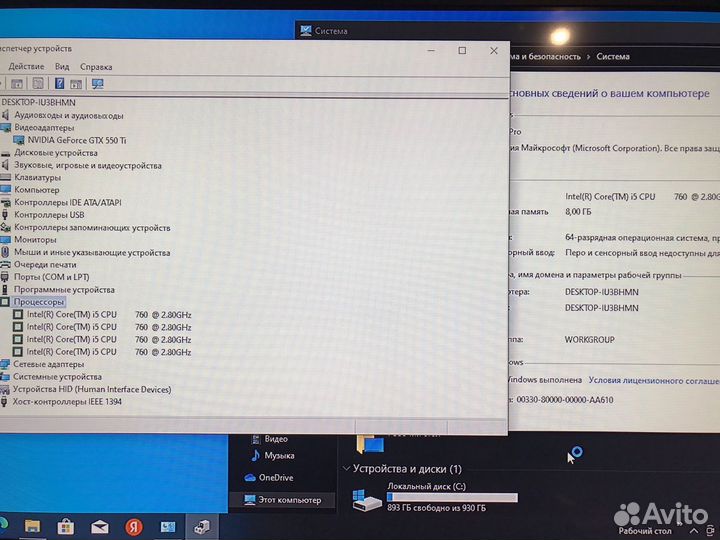This screenshot has width=720, height=540.
Task: Open Условия лицензионного соглашения link
Action: (x=654, y=380)
